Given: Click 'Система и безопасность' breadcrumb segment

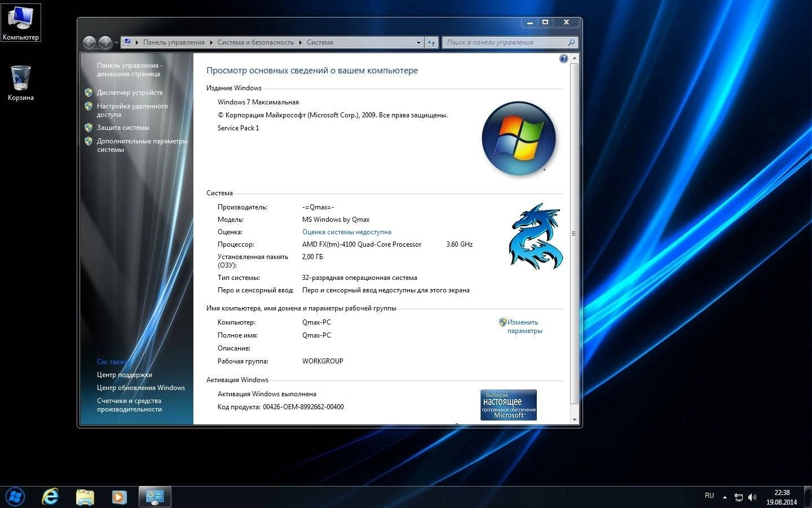Looking at the screenshot, I should point(255,42).
